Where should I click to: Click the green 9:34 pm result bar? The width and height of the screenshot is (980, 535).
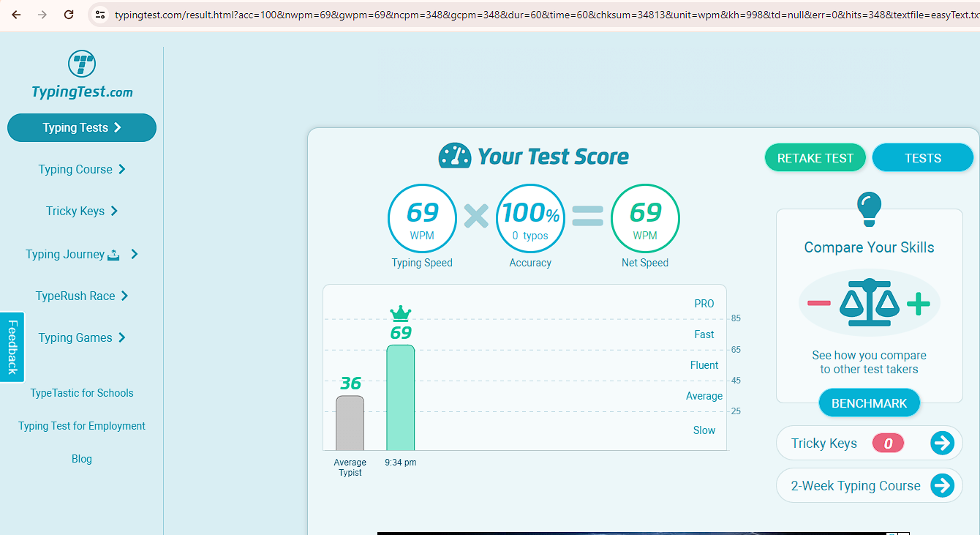tap(400, 397)
